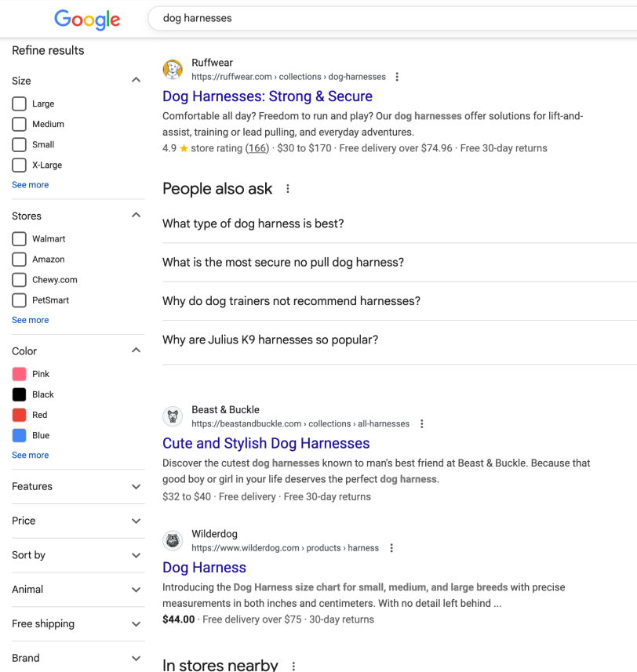Open Ruffwear store rating reviews (166)

tap(257, 148)
